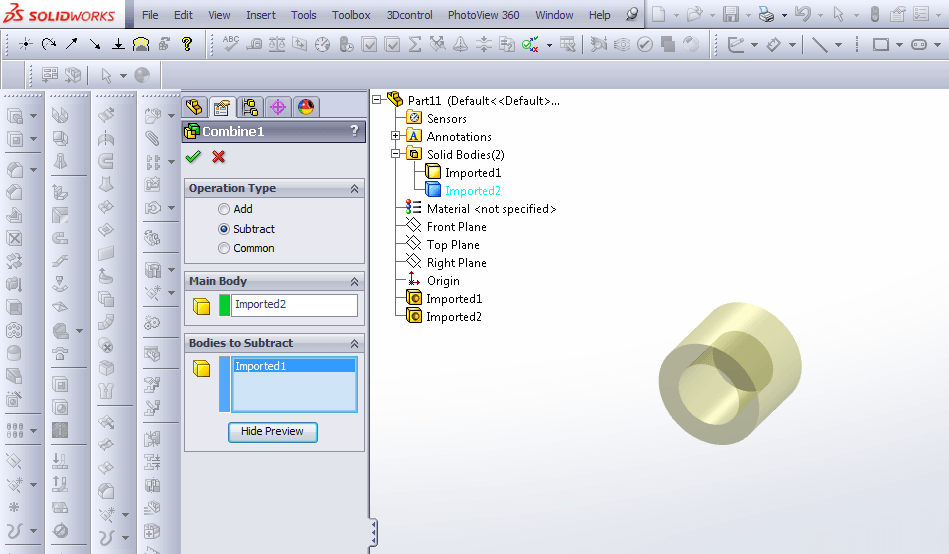Click the Slot sketch tool icon
The image size is (949, 554).
coord(919,44)
